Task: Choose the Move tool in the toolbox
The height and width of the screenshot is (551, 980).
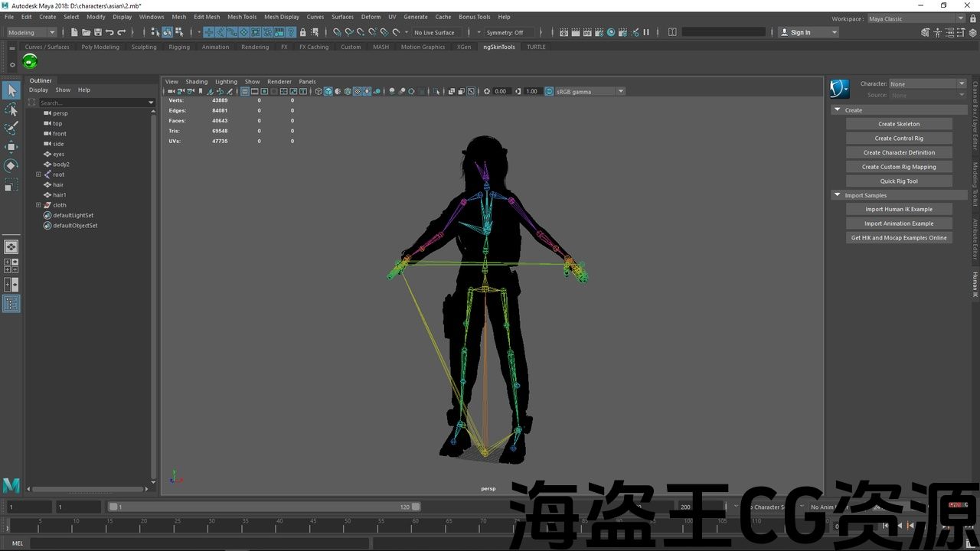Action: [x=11, y=147]
